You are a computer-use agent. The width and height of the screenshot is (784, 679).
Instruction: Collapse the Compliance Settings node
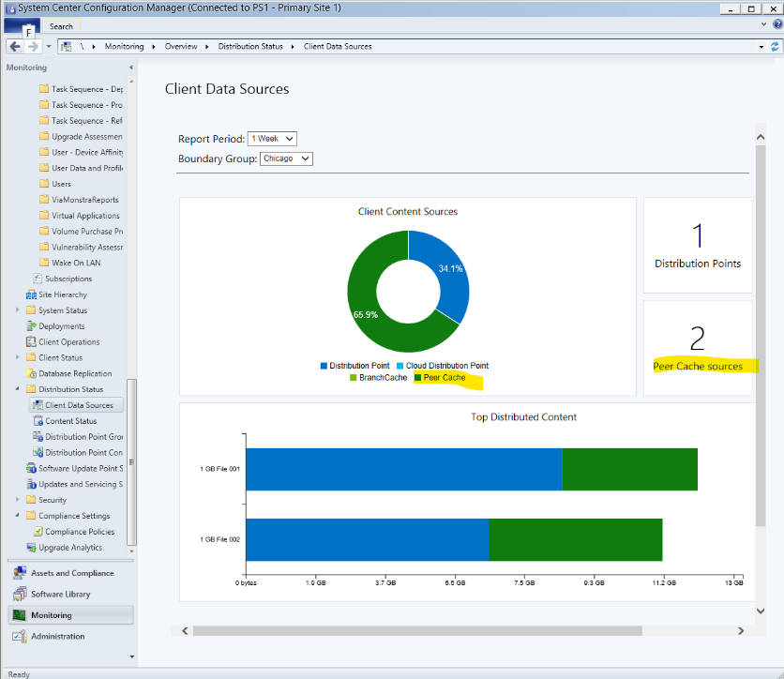[18, 515]
